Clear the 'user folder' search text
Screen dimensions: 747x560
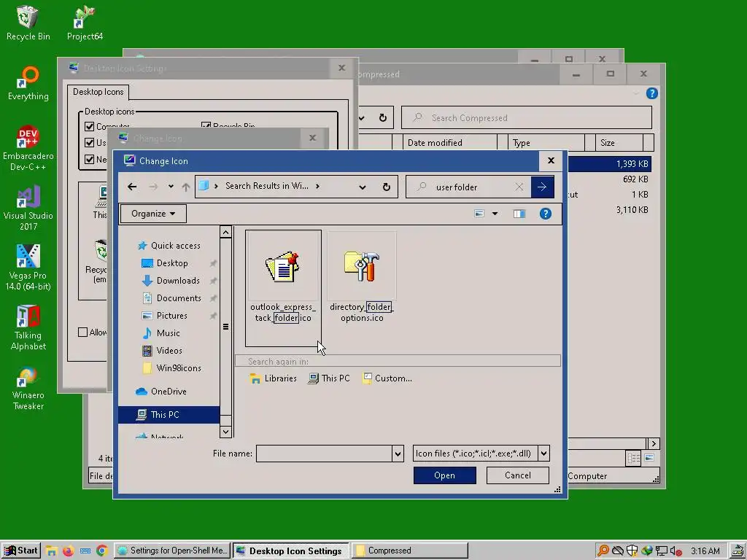coord(519,187)
